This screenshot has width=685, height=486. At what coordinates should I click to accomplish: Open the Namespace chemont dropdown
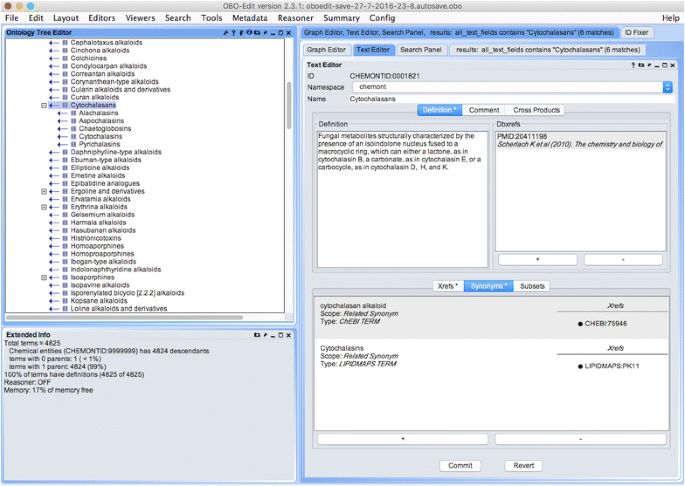point(667,87)
